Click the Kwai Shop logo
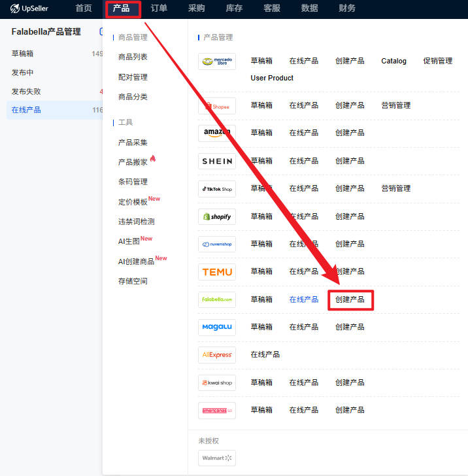Viewport: 468px width, 476px height. coord(217,382)
